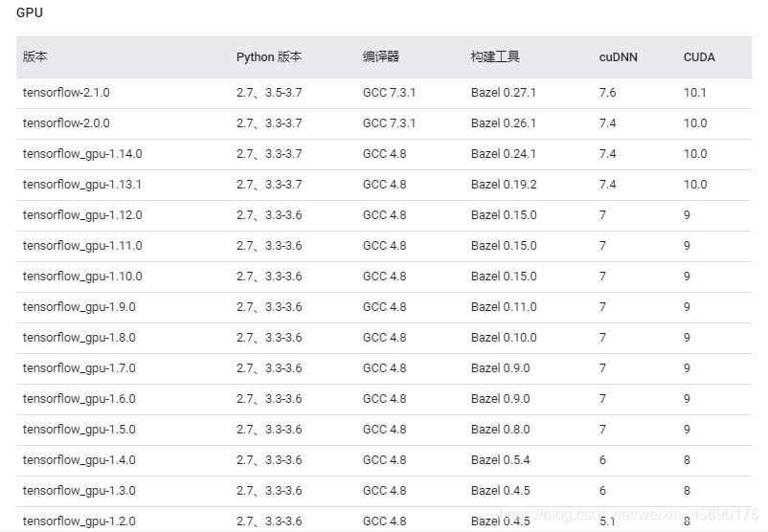Click the tensorflow_gpu-1.7.0 cell

(x=79, y=368)
